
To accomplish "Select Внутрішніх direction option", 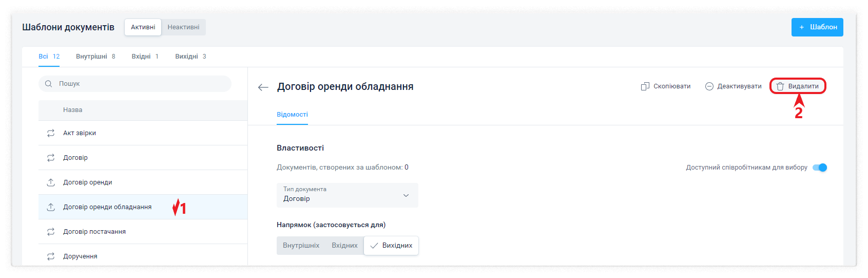I will [301, 246].
